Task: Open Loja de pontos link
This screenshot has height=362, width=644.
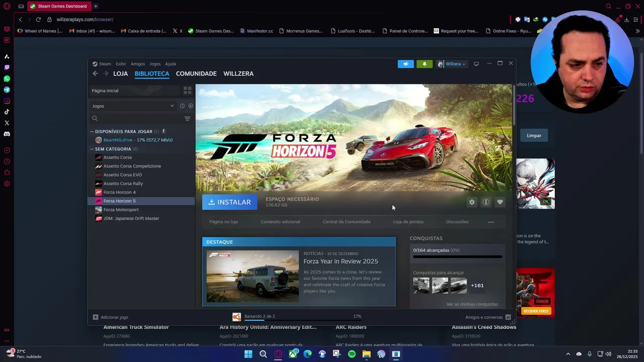Action: (408, 222)
